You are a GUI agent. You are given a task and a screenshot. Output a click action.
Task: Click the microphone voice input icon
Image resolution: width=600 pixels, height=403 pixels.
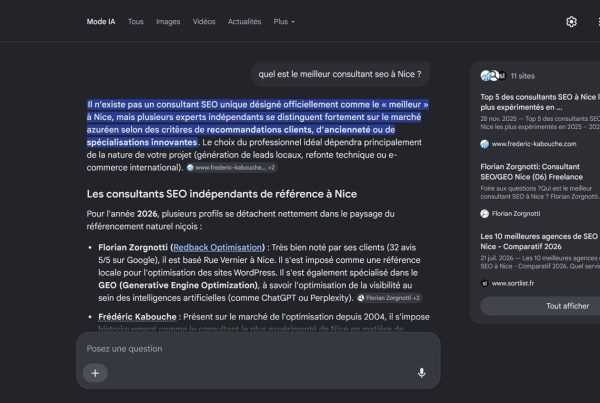pos(421,373)
